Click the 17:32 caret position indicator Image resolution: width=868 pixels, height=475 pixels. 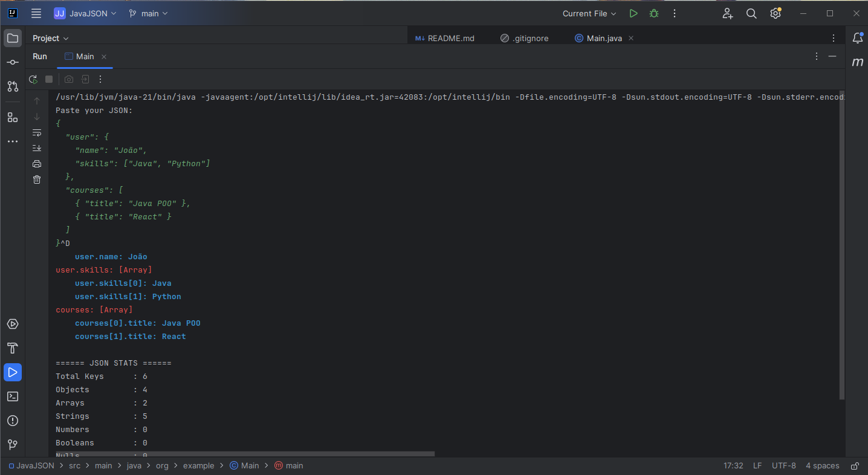733,466
